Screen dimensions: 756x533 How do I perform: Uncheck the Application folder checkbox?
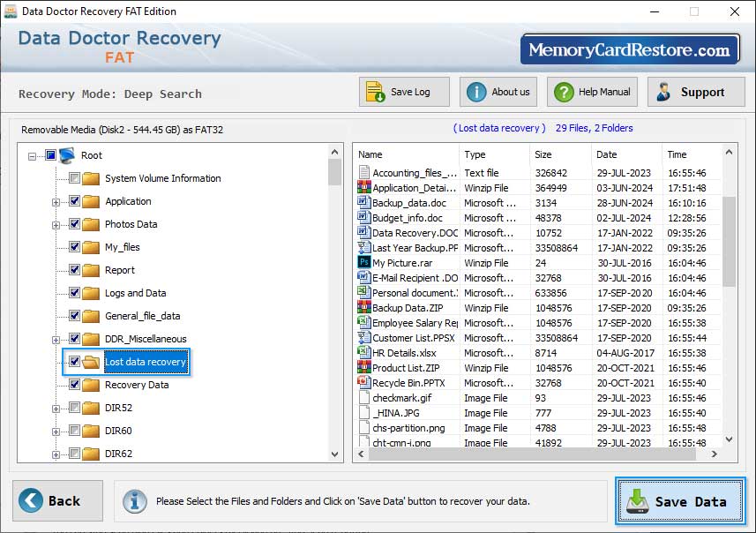(x=74, y=200)
